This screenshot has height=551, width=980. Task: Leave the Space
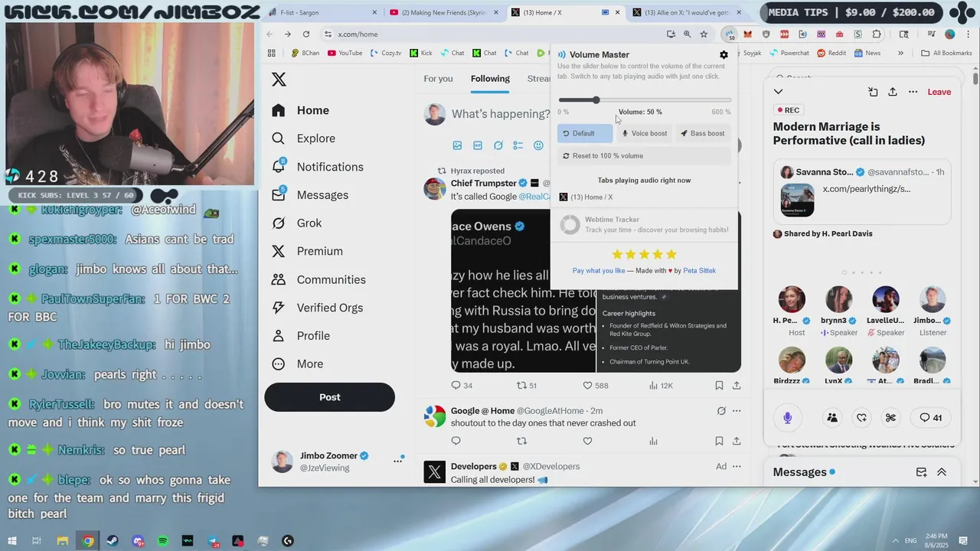[939, 92]
